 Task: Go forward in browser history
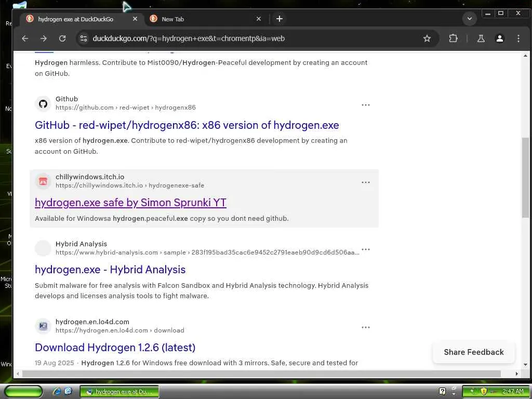tap(44, 38)
